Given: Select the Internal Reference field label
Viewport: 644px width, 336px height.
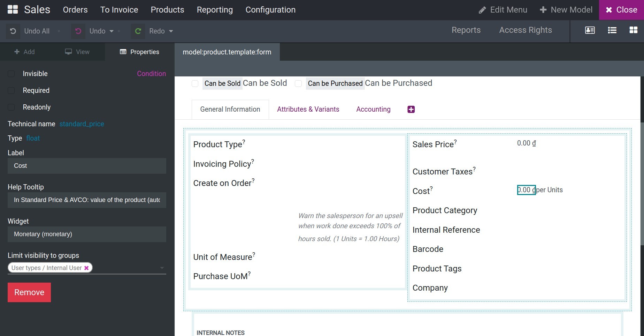Looking at the screenshot, I should click(446, 230).
